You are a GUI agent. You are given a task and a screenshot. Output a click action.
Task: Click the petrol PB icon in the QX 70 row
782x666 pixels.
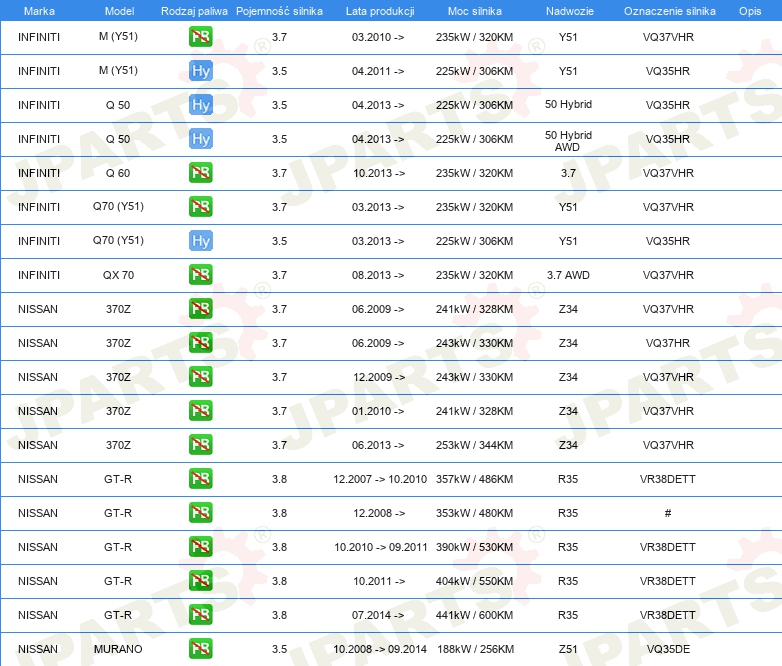201,275
